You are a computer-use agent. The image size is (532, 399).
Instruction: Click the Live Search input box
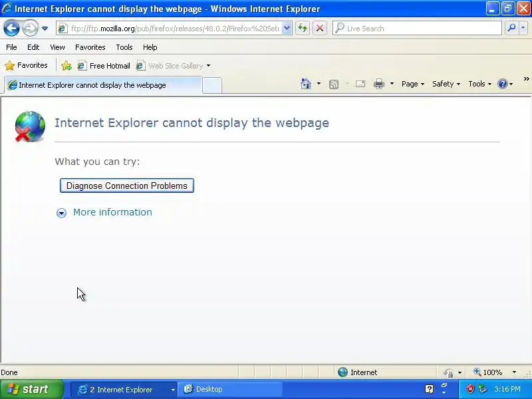tap(418, 29)
